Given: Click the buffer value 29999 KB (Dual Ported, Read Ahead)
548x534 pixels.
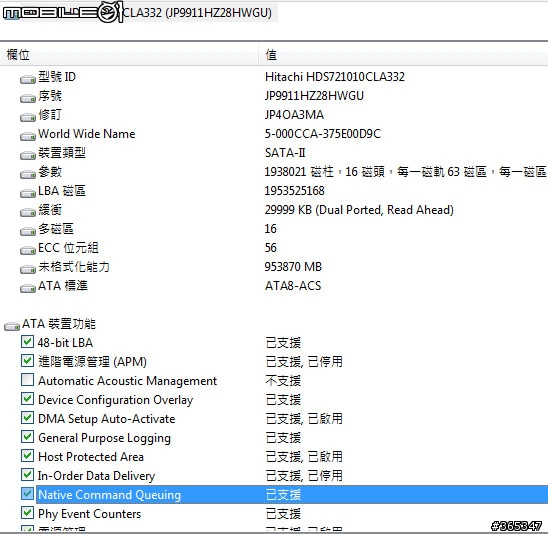Looking at the screenshot, I should coord(359,210).
